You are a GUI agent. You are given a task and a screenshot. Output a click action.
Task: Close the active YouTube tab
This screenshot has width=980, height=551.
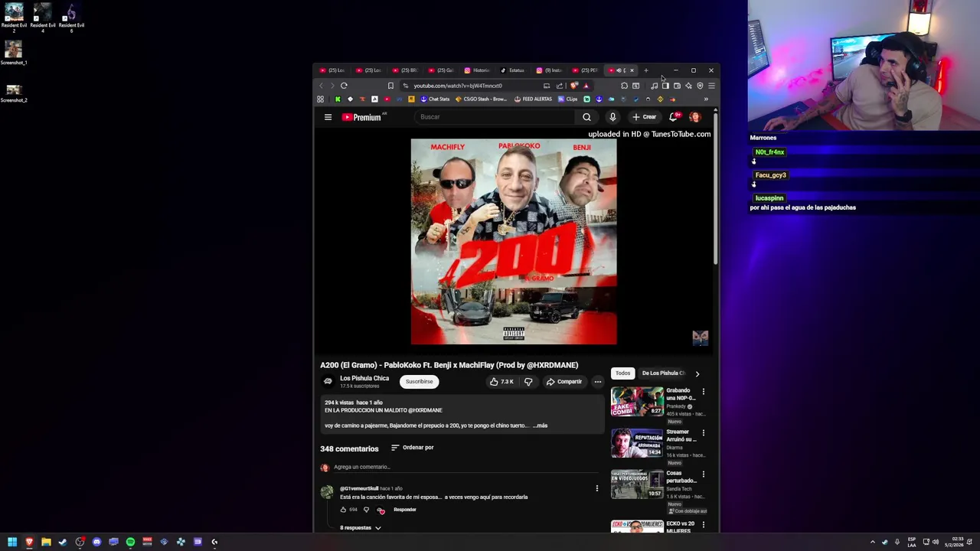632,70
